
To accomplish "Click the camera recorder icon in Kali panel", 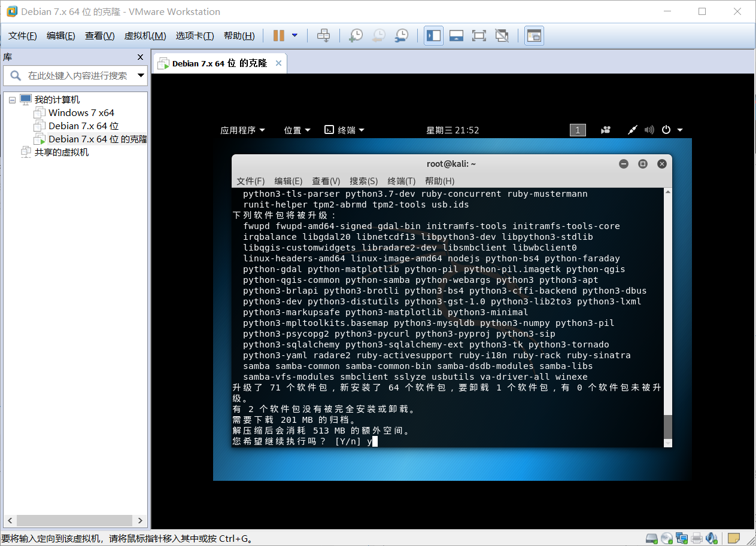I will [x=606, y=130].
